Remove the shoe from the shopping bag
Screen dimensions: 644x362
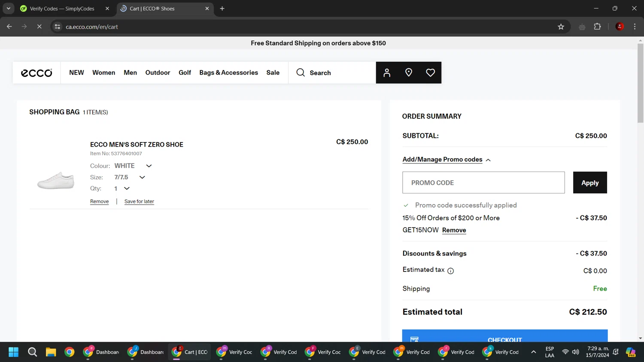pos(99,201)
